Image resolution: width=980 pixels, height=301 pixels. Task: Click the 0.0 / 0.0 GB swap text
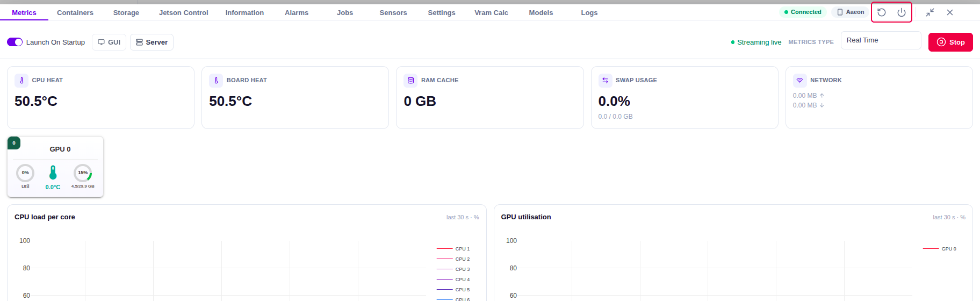[615, 117]
